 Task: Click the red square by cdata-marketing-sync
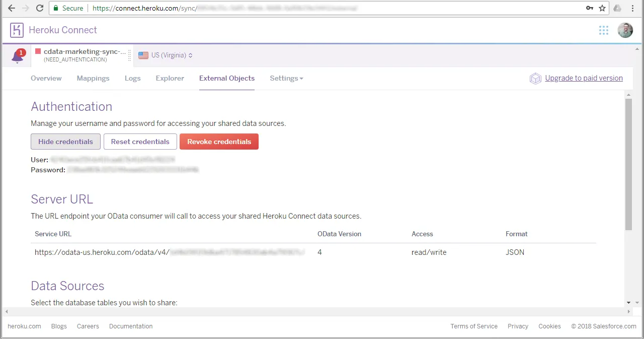tap(38, 51)
